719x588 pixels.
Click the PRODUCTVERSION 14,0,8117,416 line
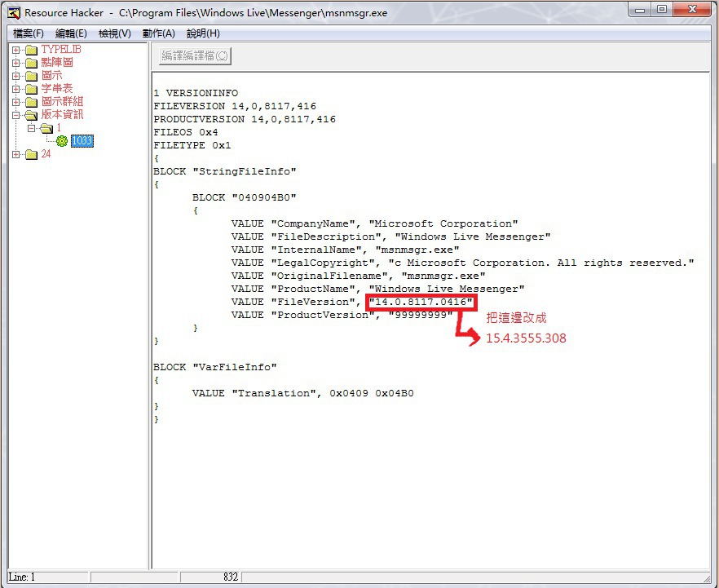(245, 119)
